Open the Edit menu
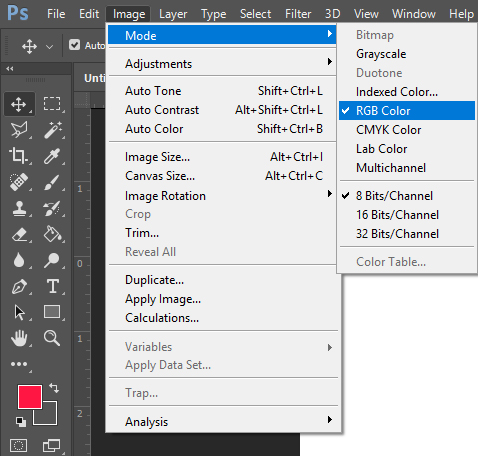The height and width of the screenshot is (456, 478). (89, 14)
